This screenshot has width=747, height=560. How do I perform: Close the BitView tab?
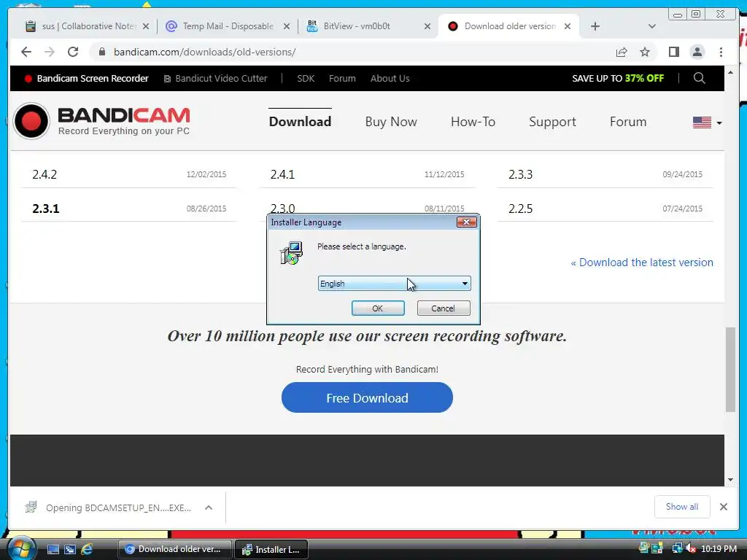pyautogui.click(x=427, y=26)
